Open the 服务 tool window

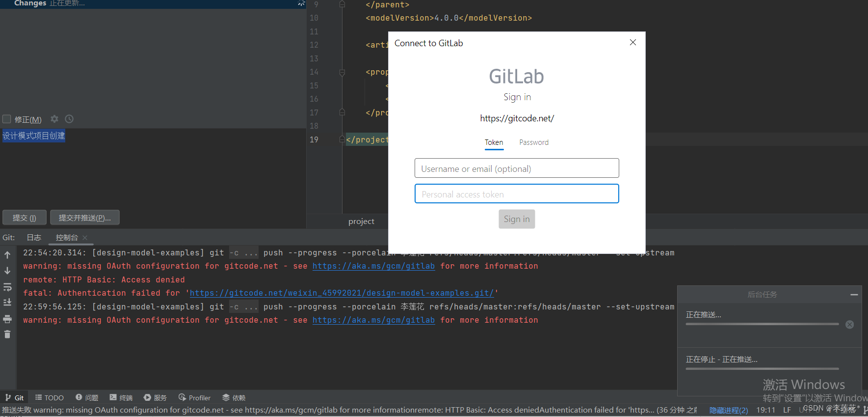pos(156,398)
